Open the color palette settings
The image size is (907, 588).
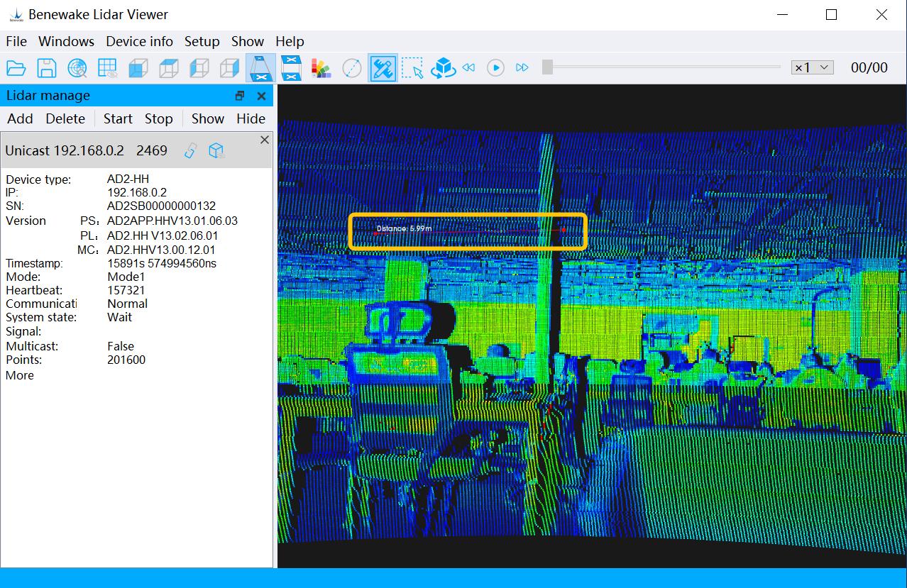coord(321,68)
